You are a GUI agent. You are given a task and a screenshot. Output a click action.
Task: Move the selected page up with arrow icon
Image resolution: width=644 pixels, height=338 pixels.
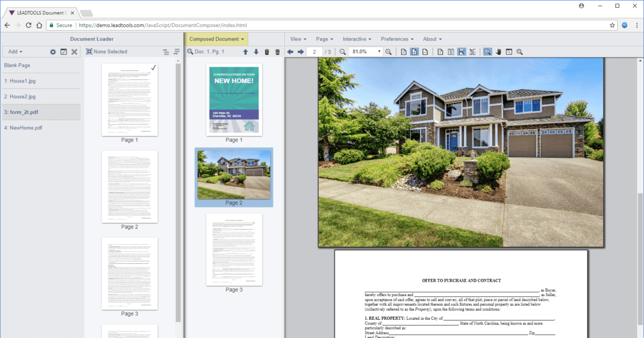coord(245,52)
